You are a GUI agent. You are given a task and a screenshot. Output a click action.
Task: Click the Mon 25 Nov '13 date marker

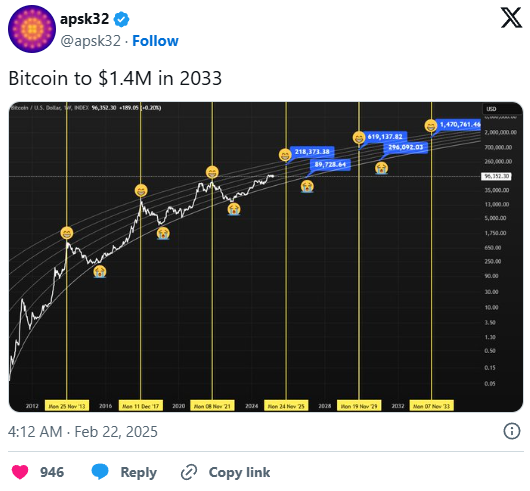coord(67,406)
